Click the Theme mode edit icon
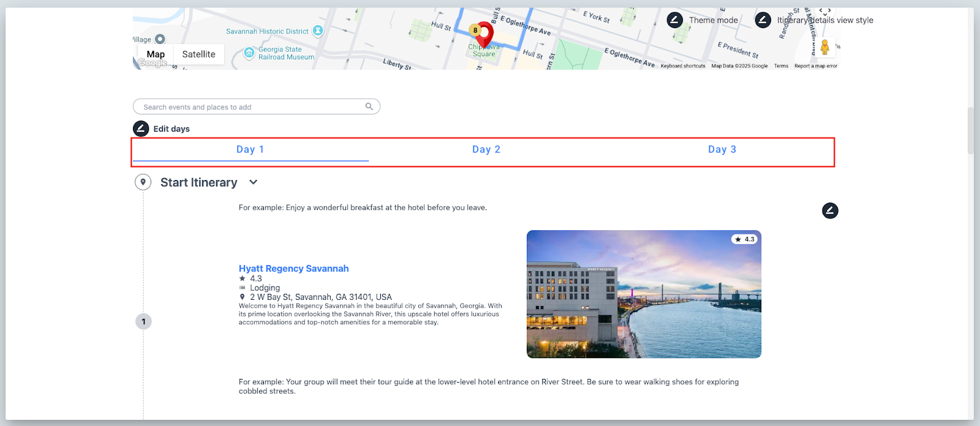 point(674,20)
